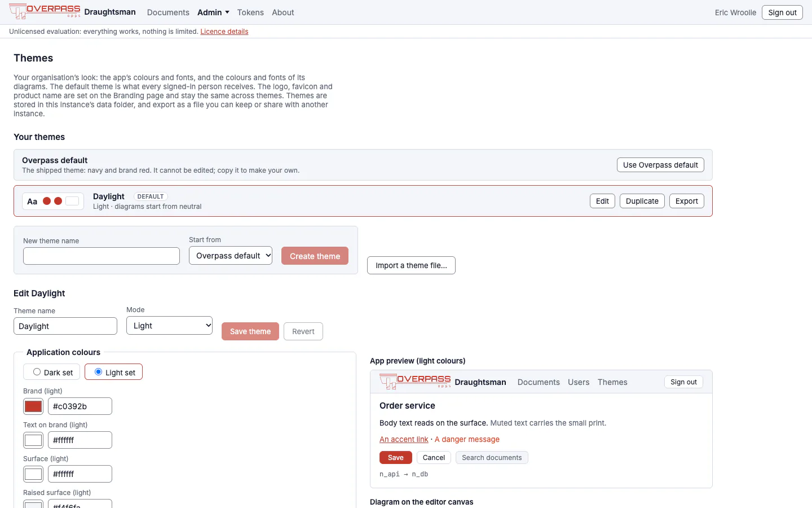The image size is (812, 508).
Task: Duplicate the Daylight theme
Action: 642,201
